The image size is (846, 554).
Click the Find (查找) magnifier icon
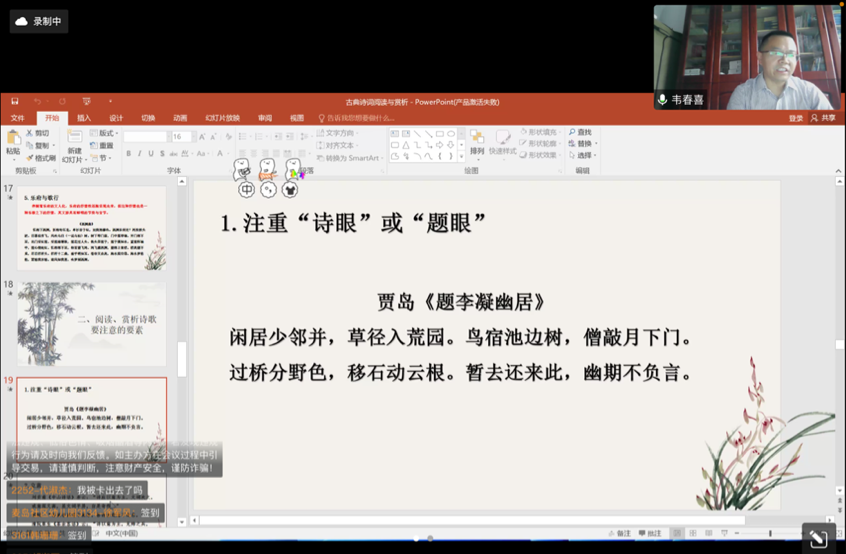pyautogui.click(x=572, y=133)
